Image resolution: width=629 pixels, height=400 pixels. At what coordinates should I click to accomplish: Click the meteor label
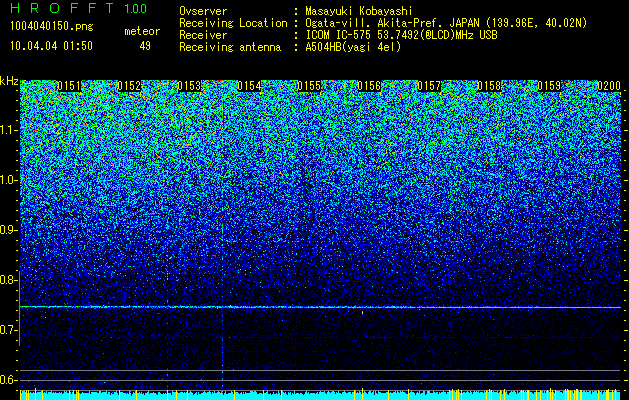(x=142, y=31)
